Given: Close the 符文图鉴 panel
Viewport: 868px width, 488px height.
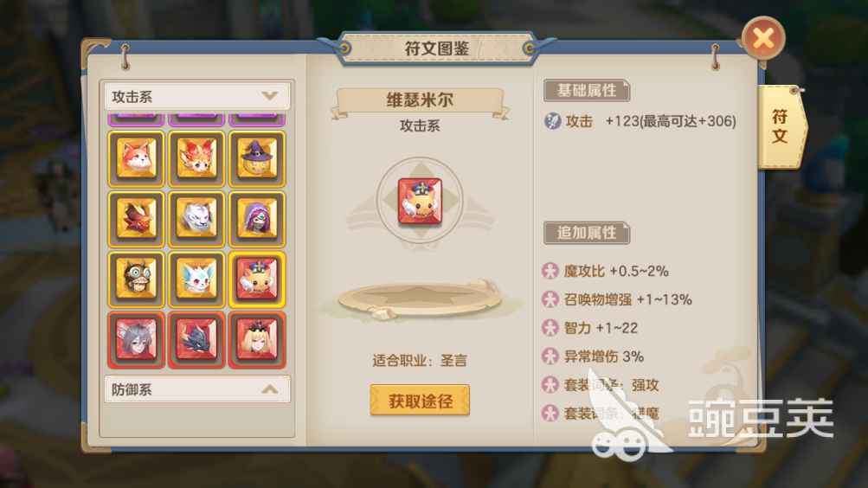Looking at the screenshot, I should point(763,38).
